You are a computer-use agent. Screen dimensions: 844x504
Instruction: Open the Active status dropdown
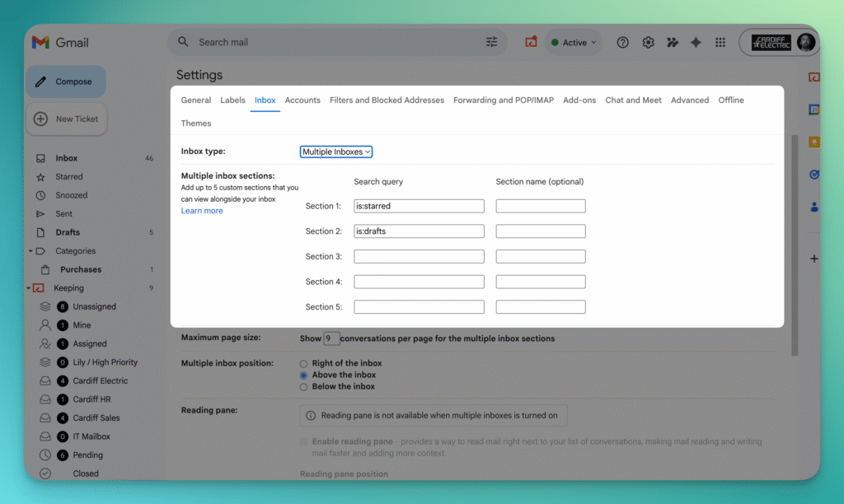(x=574, y=43)
